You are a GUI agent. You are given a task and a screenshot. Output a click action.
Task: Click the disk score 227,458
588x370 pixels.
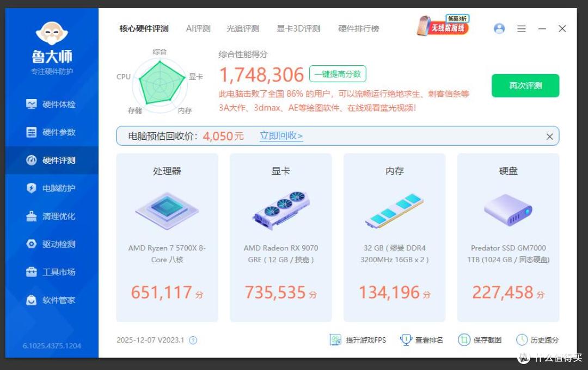pos(503,292)
